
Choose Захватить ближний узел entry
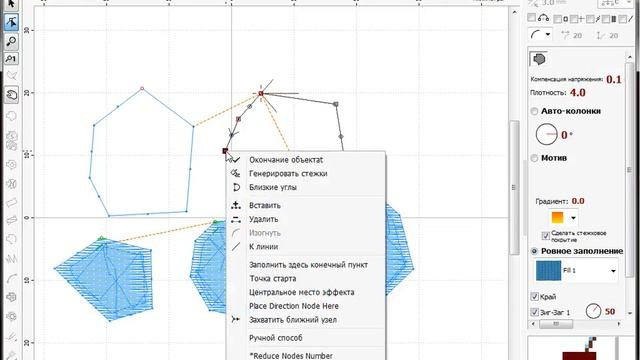click(293, 320)
